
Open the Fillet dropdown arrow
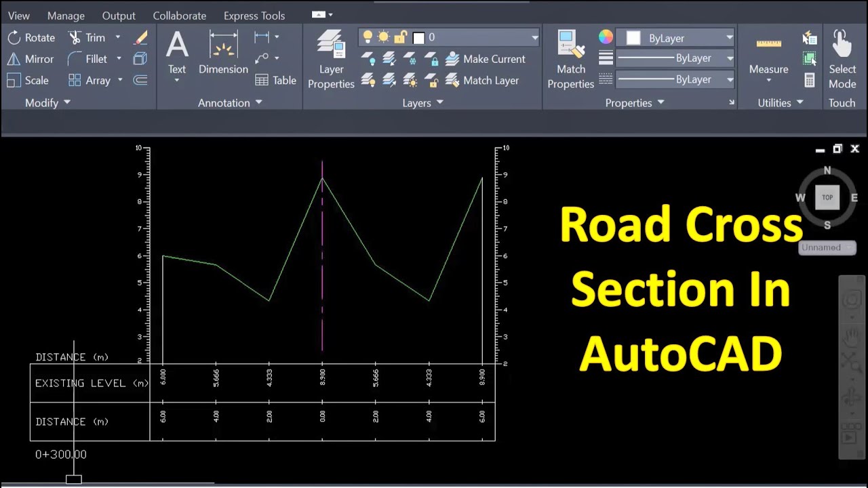(119, 59)
